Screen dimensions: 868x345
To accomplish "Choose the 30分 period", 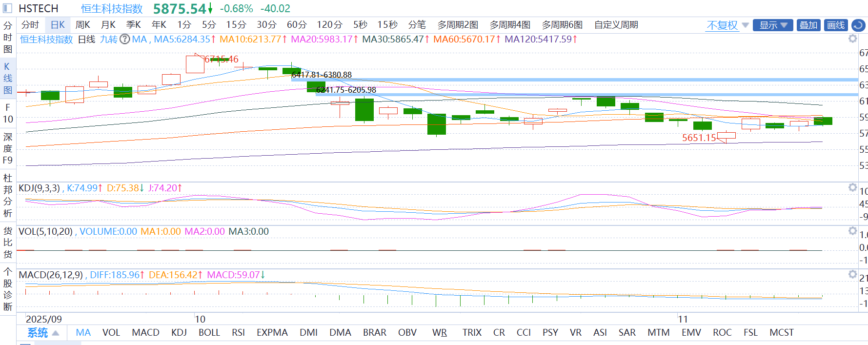I will coord(266,25).
